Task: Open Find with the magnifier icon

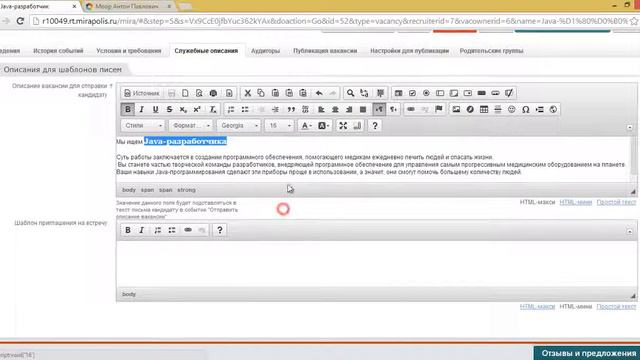Action: [350, 93]
